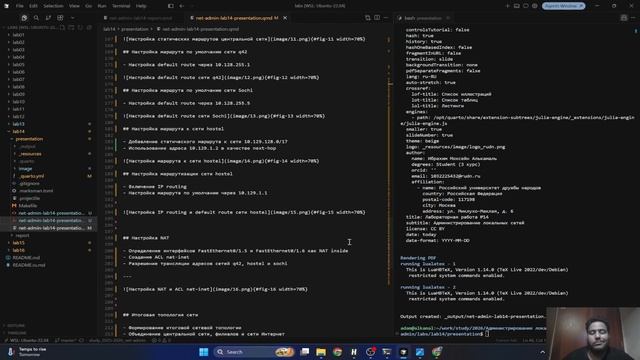Open the weather widget on taskbar
The width and height of the screenshot is (640, 360).
27,352
